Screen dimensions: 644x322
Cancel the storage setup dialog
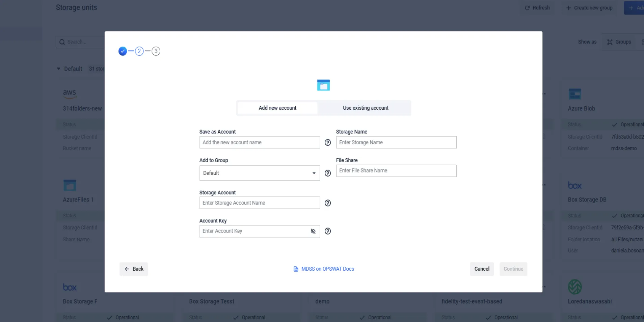pos(482,269)
